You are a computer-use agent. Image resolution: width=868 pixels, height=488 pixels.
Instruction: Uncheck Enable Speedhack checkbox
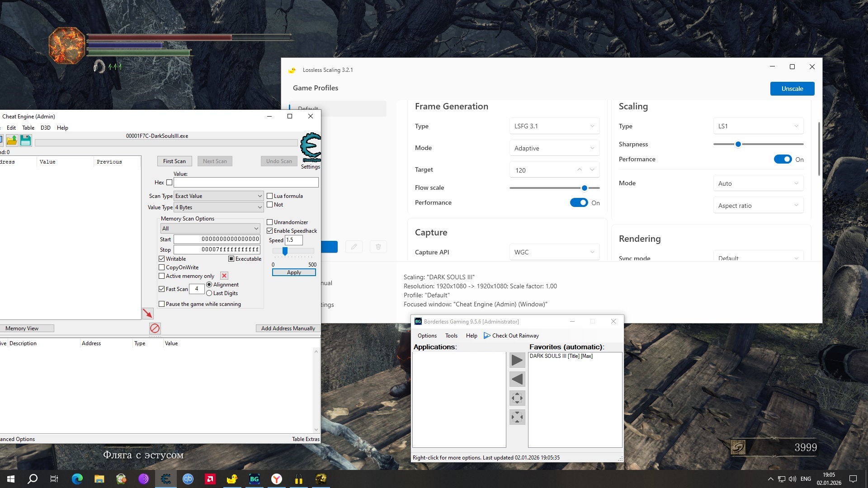point(270,231)
